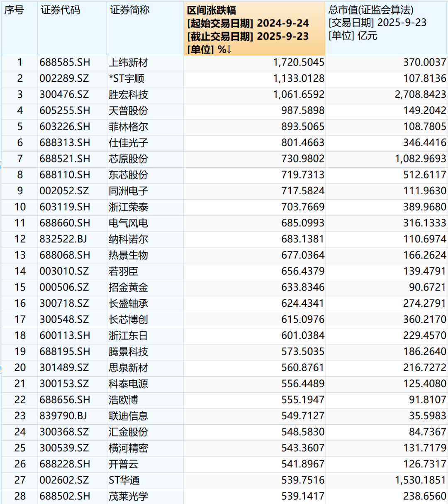
Task: Select stock code 839790.BJ
Action: click(x=63, y=416)
